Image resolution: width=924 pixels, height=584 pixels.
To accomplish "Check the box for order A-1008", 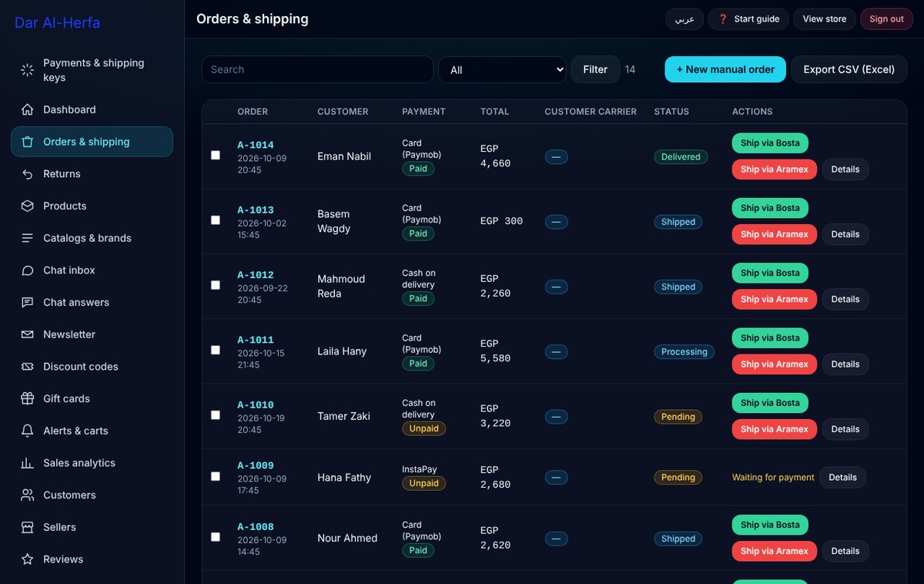I will point(216,537).
